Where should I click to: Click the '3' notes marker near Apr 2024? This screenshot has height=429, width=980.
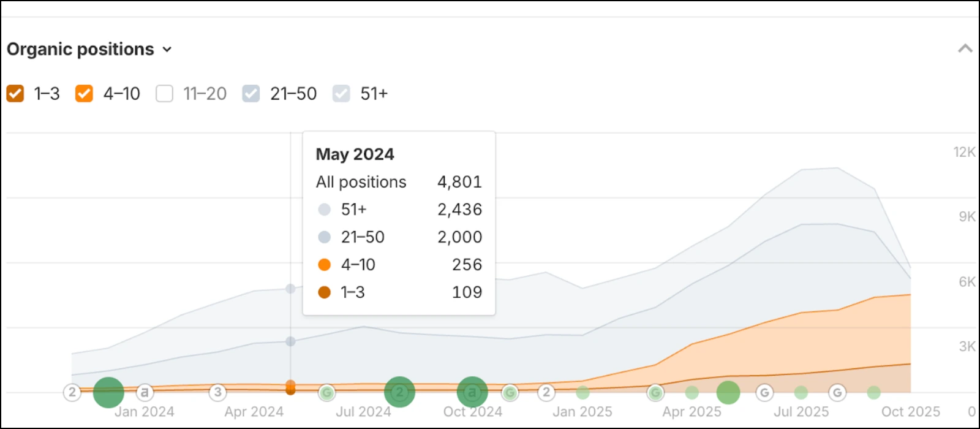click(217, 390)
